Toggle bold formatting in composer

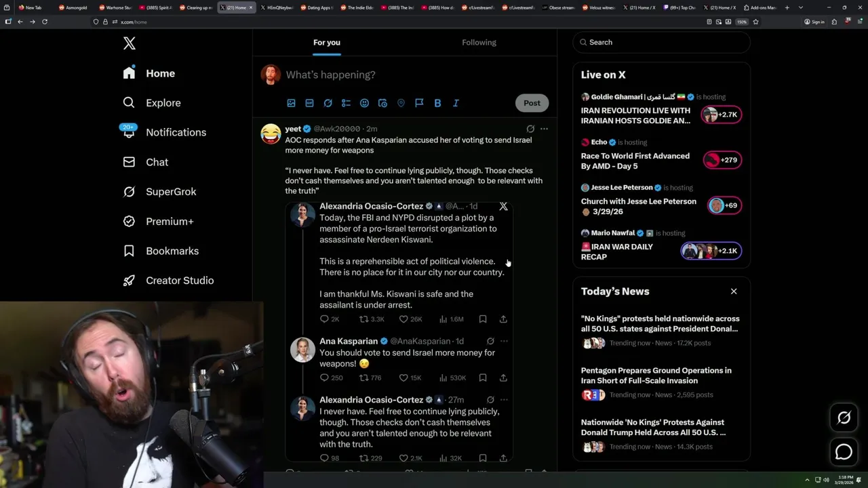click(x=437, y=103)
